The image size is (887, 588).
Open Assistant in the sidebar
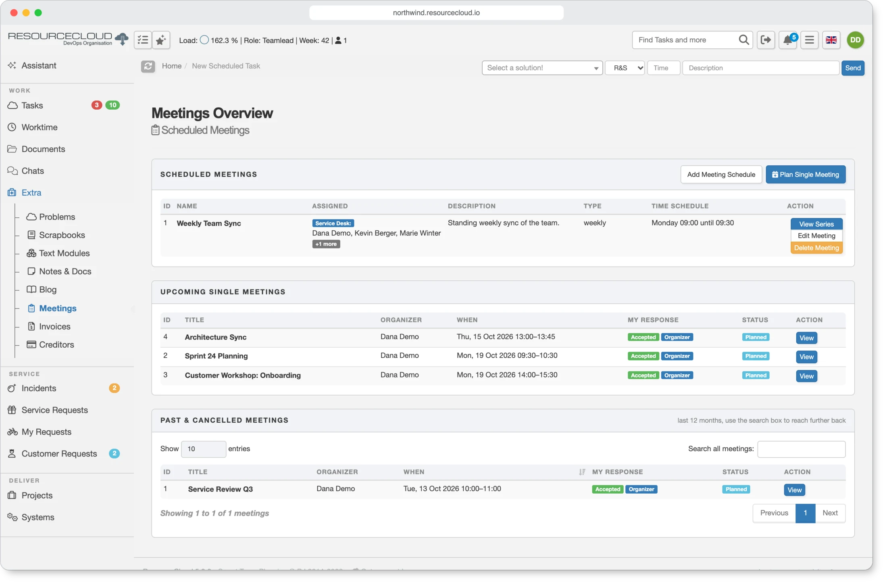pos(39,65)
